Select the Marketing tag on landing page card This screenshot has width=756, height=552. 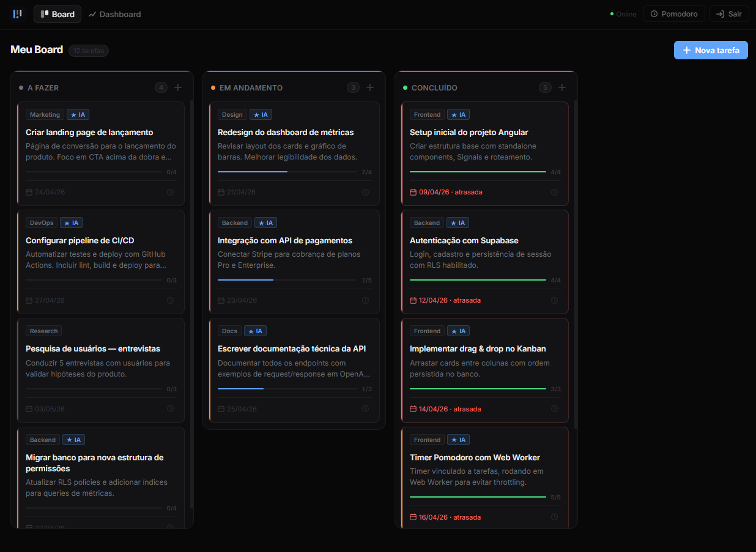[45, 114]
